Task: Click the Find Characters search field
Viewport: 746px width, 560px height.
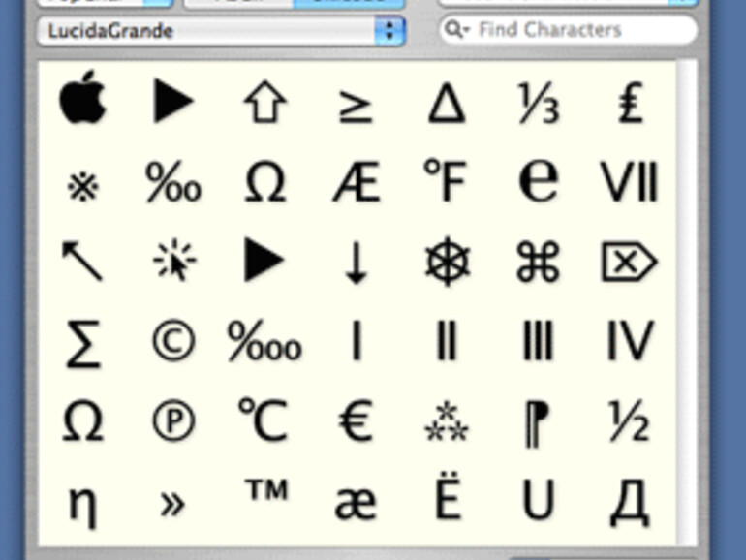Action: point(581,30)
